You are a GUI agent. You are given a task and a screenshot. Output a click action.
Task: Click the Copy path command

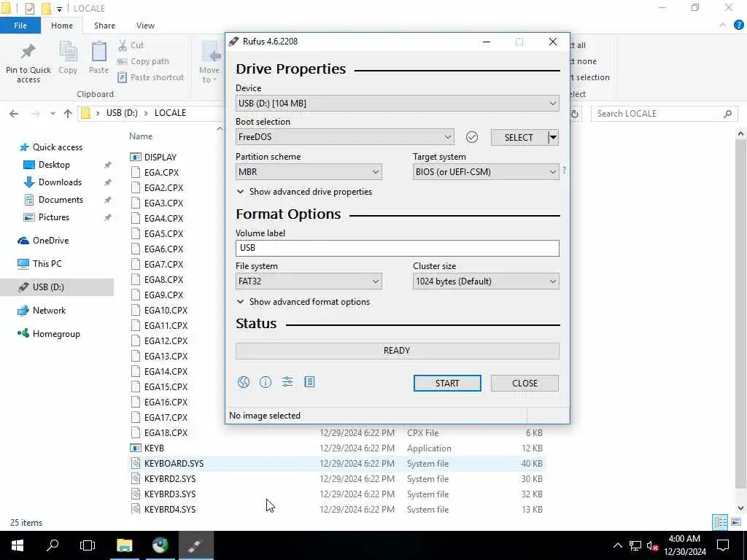144,61
